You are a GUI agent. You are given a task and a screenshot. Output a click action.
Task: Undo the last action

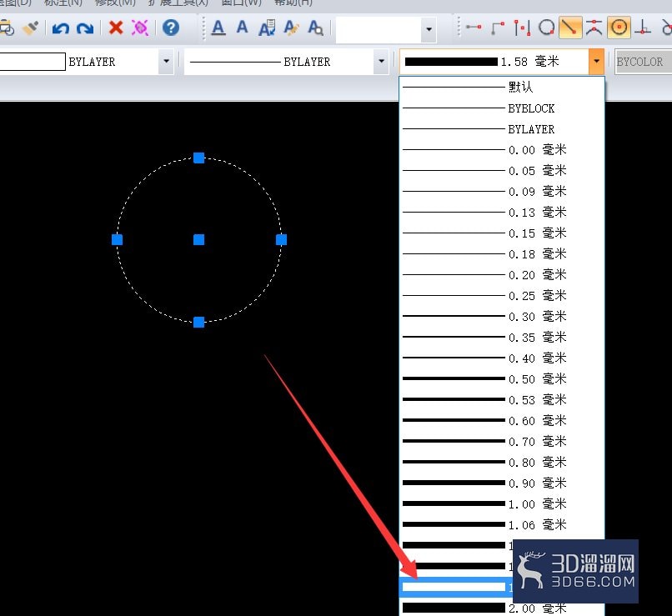point(60,28)
